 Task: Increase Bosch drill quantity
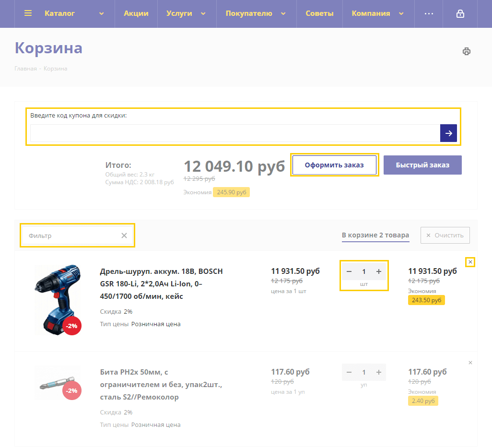point(379,272)
